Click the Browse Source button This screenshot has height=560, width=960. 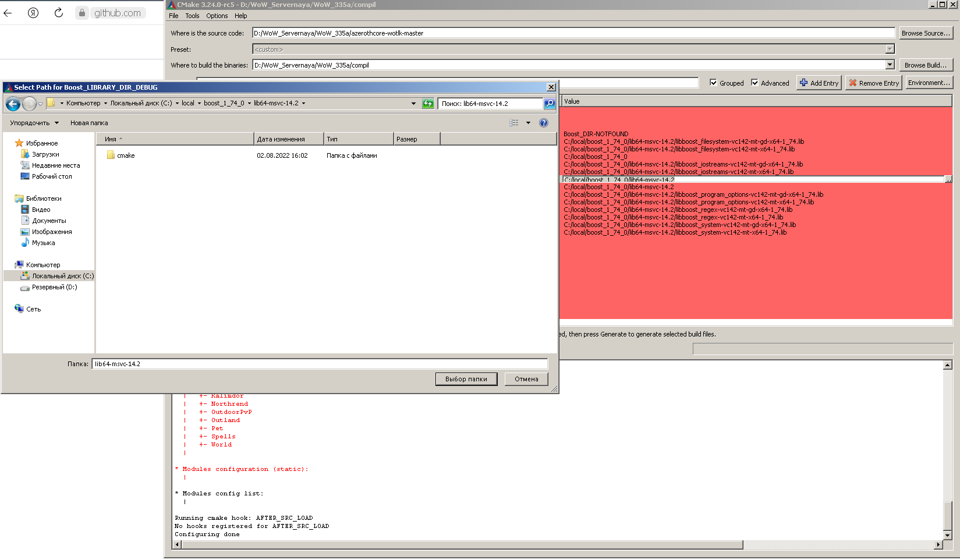[926, 33]
